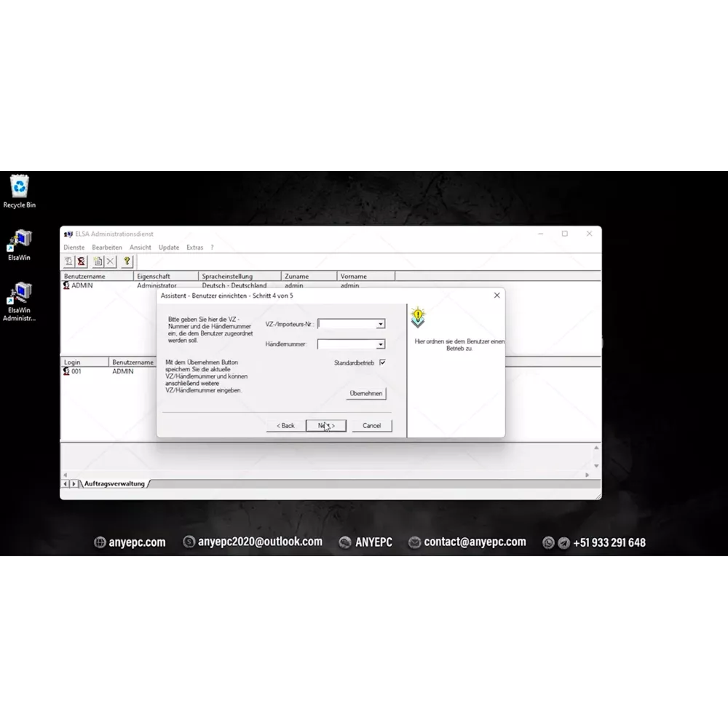Click the delete user toolbar icon
This screenshot has width=728, height=728.
tap(81, 261)
